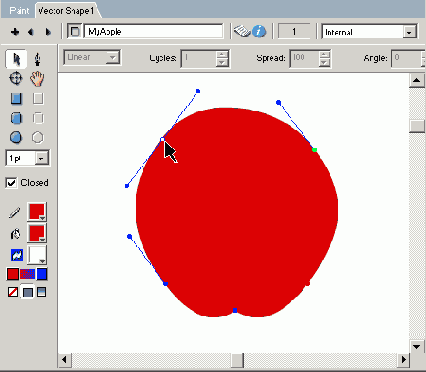The image size is (426, 372).
Task: Select the Registration Point tool
Action: [x=16, y=79]
